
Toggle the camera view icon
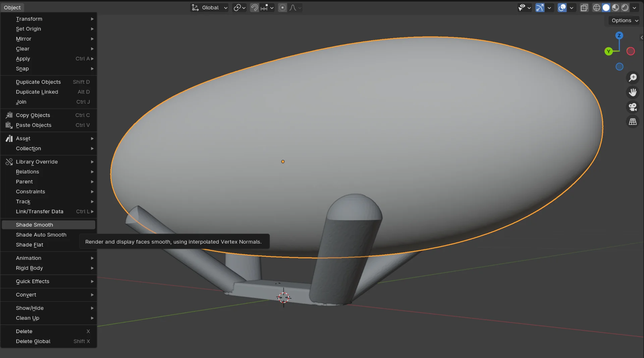pyautogui.click(x=633, y=107)
